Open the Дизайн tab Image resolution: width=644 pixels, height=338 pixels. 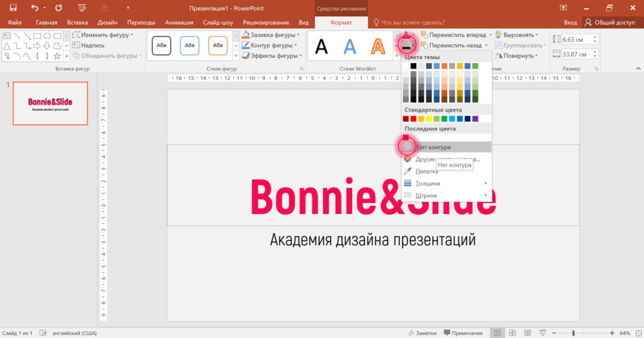tap(107, 22)
